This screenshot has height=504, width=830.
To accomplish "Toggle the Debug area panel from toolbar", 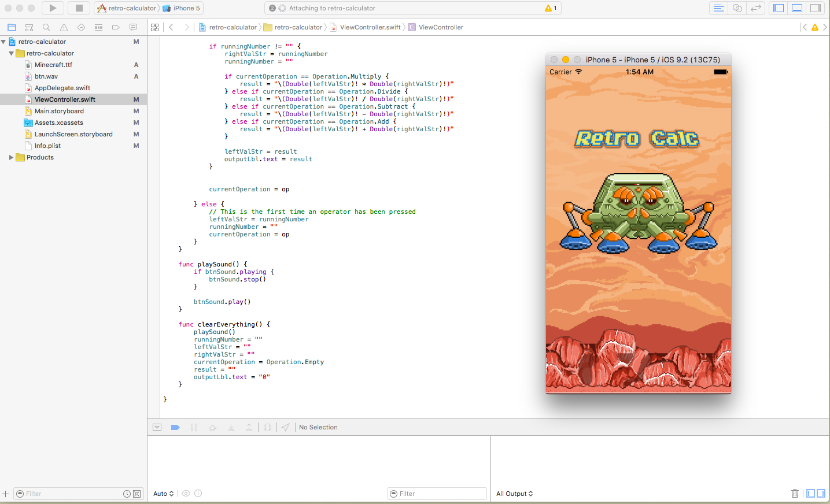I will 797,8.
